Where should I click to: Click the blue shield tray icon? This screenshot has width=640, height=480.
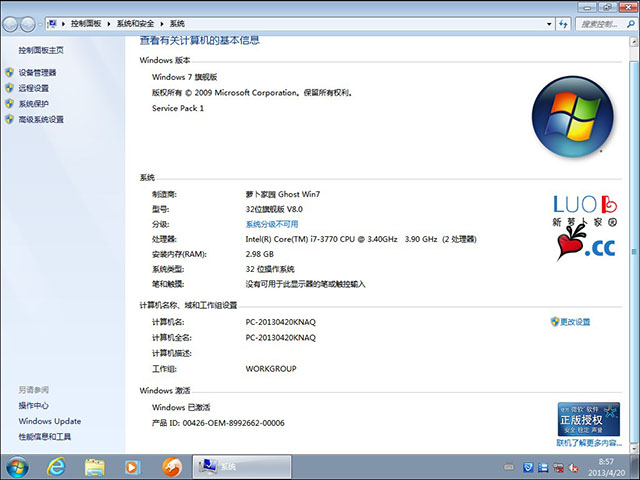pos(528,467)
